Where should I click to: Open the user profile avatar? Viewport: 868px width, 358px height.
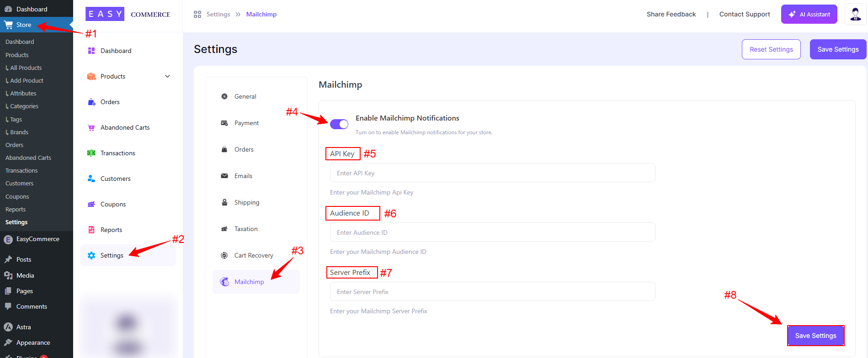click(x=855, y=14)
